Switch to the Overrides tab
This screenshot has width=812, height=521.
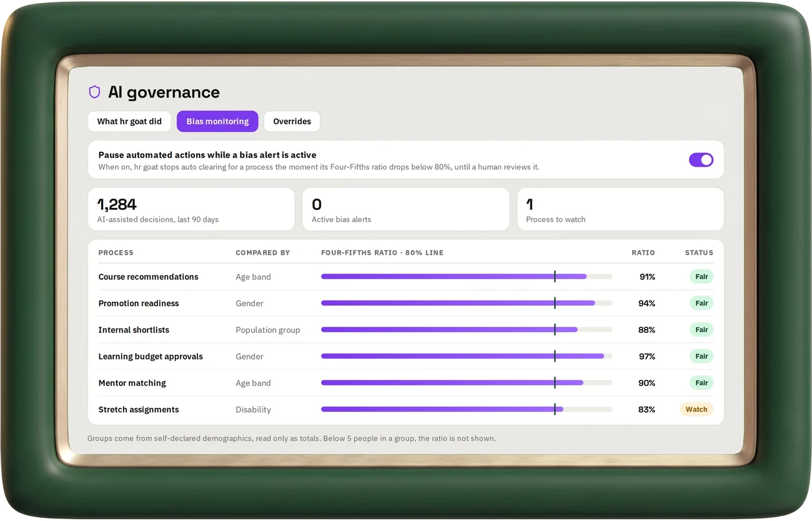tap(292, 121)
